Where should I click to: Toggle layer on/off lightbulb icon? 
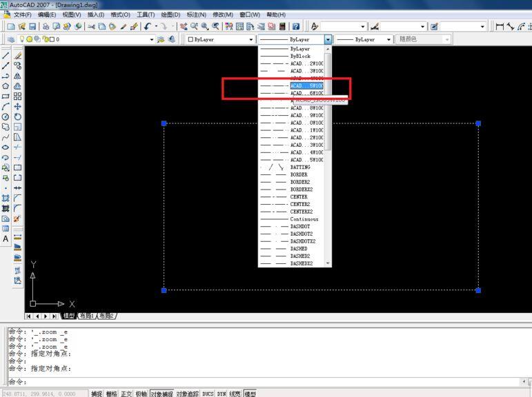(22, 39)
